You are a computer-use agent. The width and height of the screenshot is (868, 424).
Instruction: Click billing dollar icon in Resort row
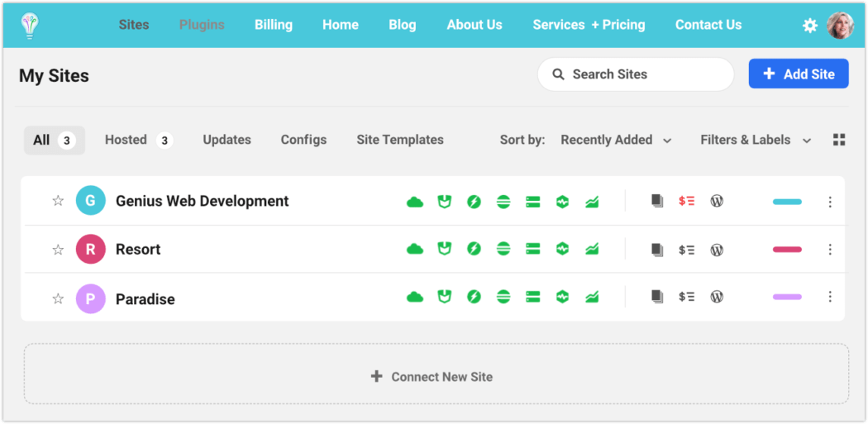pos(686,250)
